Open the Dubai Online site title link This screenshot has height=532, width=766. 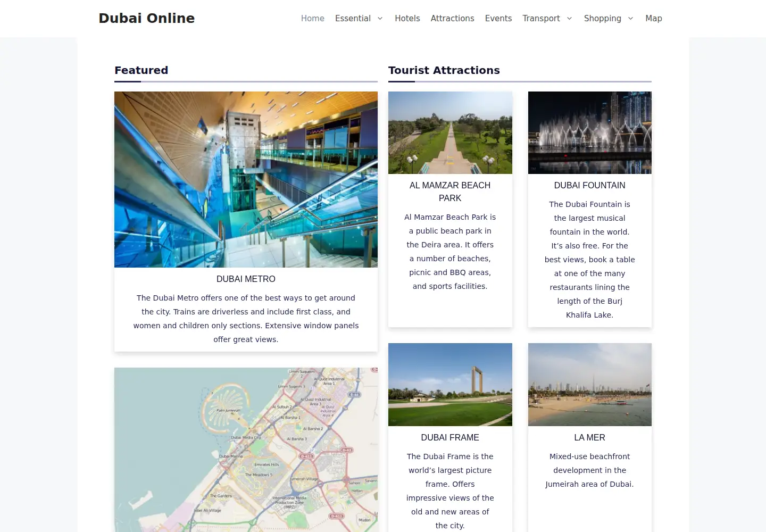point(147,18)
